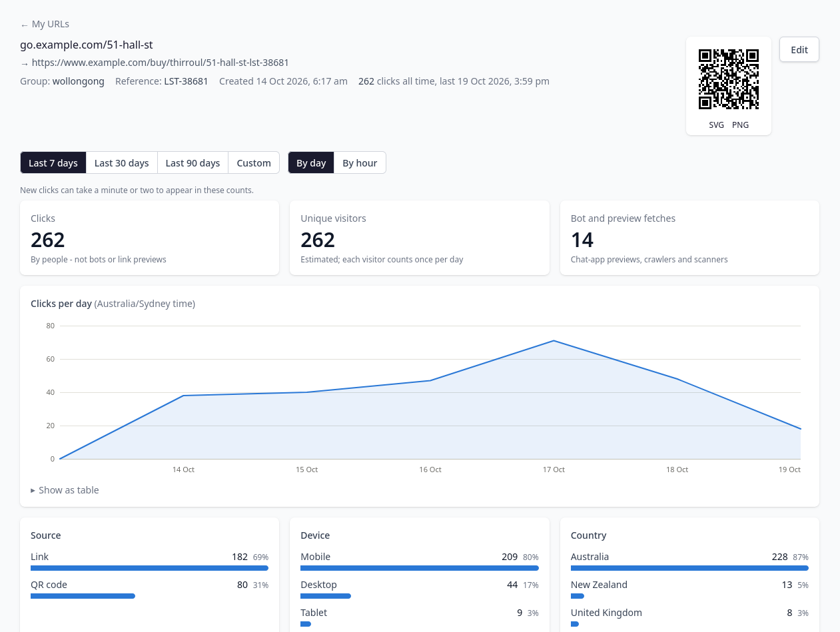840x632 pixels.
Task: Click the Link source bar
Action: (149, 568)
